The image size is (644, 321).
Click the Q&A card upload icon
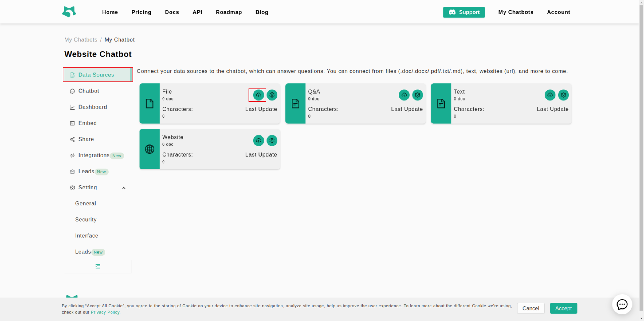404,95
